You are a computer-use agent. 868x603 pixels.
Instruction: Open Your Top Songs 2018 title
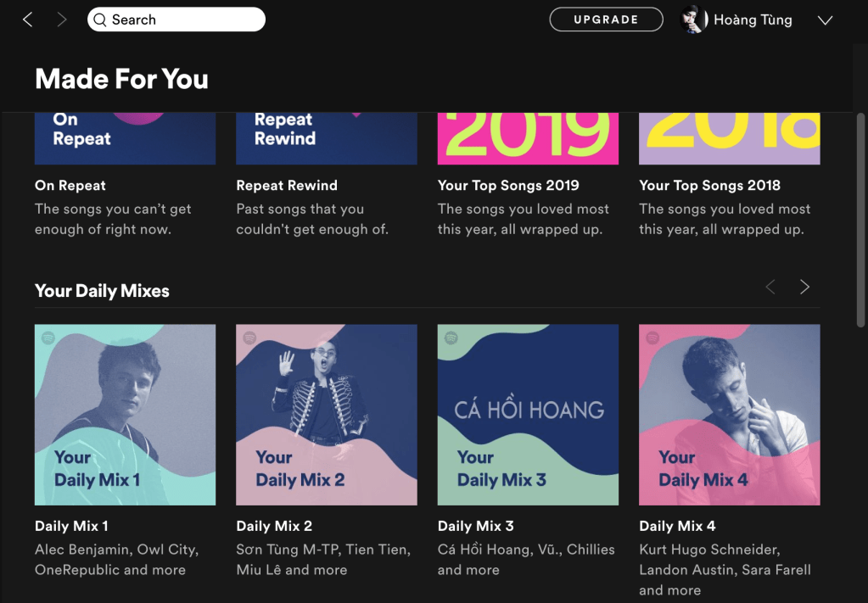pos(709,185)
